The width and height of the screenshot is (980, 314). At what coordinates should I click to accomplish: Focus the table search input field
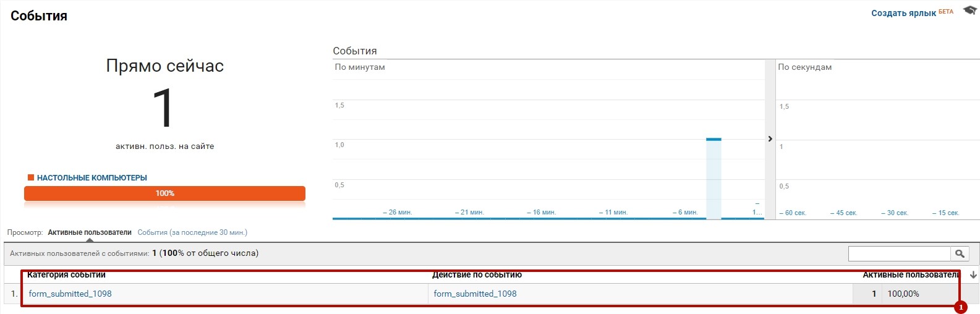click(899, 253)
